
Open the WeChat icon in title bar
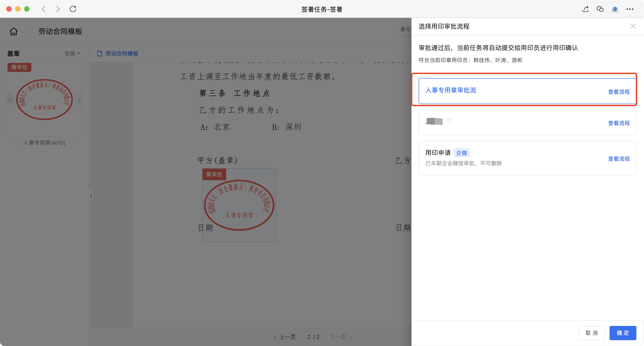[x=600, y=9]
